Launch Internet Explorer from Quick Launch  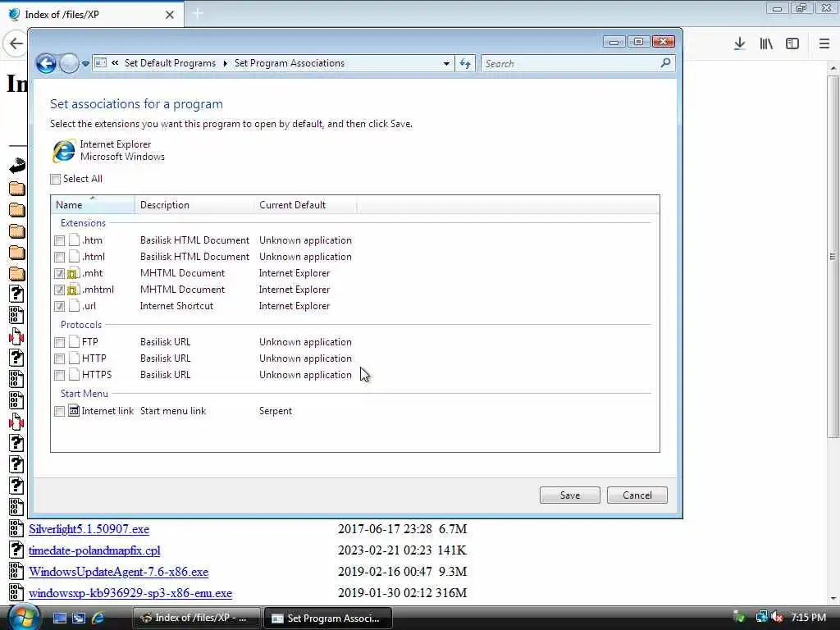tap(98, 619)
